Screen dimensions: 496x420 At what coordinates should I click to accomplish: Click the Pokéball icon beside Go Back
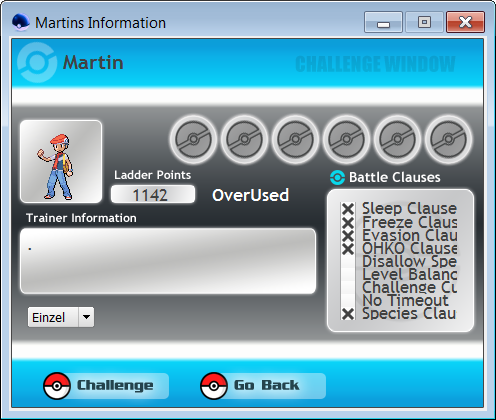[214, 386]
